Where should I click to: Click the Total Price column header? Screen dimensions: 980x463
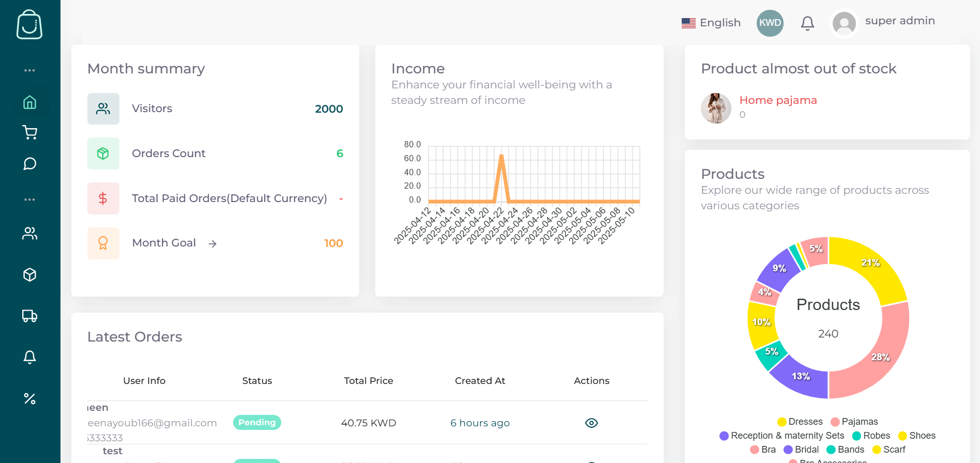[x=369, y=381]
